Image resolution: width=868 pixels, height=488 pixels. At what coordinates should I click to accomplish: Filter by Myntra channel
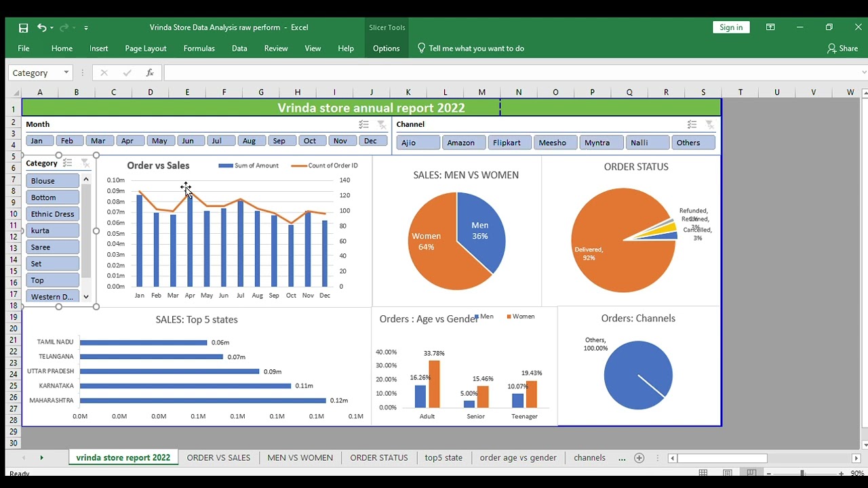(601, 142)
